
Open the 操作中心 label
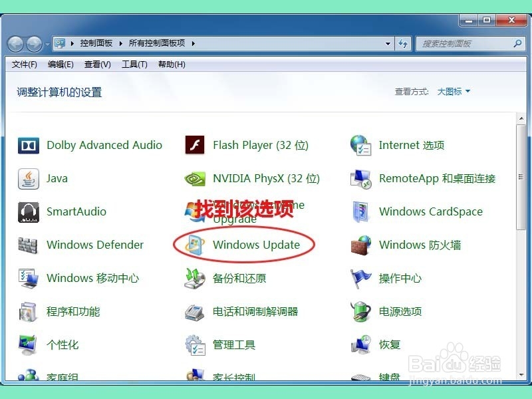[400, 278]
